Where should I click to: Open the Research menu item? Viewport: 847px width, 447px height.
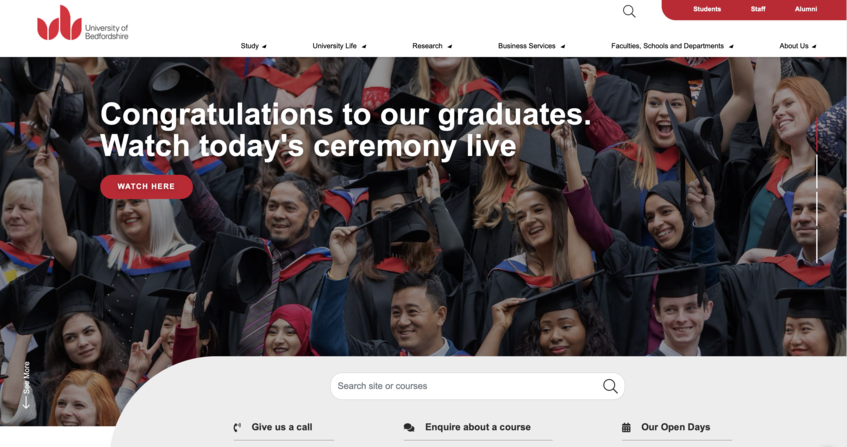coord(427,46)
